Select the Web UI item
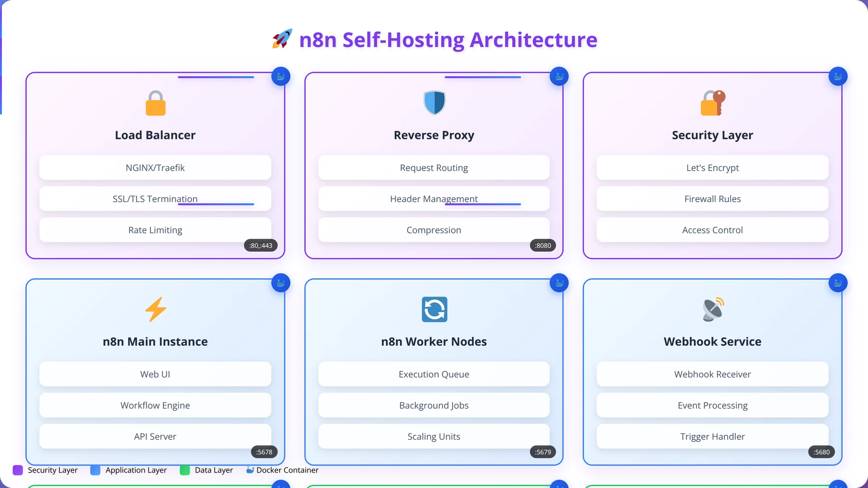 tap(155, 374)
